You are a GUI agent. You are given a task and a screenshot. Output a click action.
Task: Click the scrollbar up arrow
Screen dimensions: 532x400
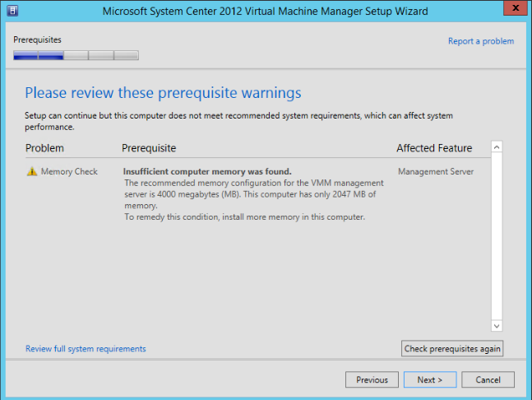(x=497, y=147)
